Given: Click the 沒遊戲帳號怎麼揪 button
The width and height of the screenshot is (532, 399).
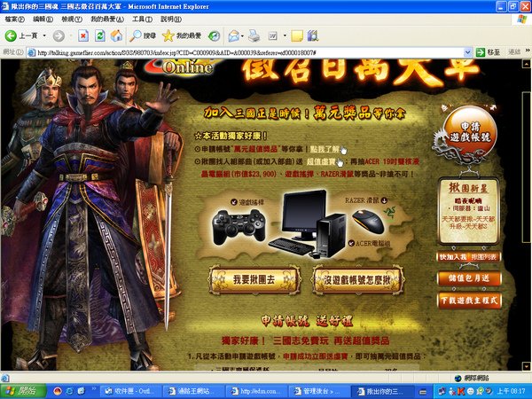Looking at the screenshot, I should (357, 280).
